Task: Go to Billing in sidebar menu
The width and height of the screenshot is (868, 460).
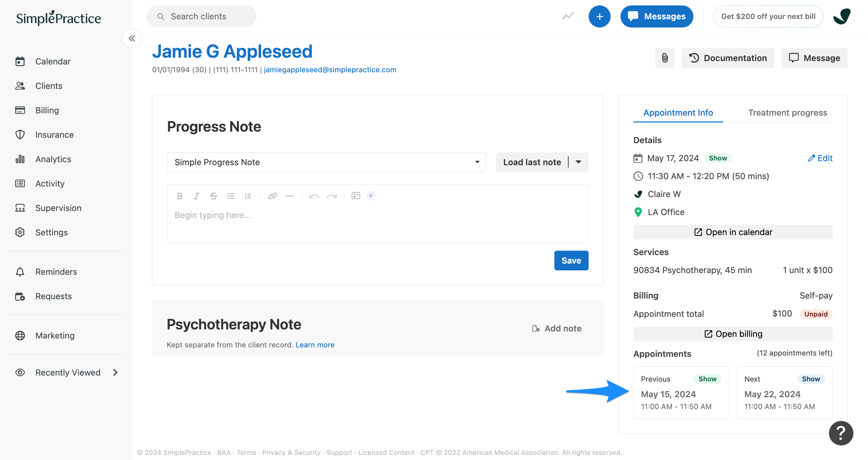Action: click(x=47, y=110)
